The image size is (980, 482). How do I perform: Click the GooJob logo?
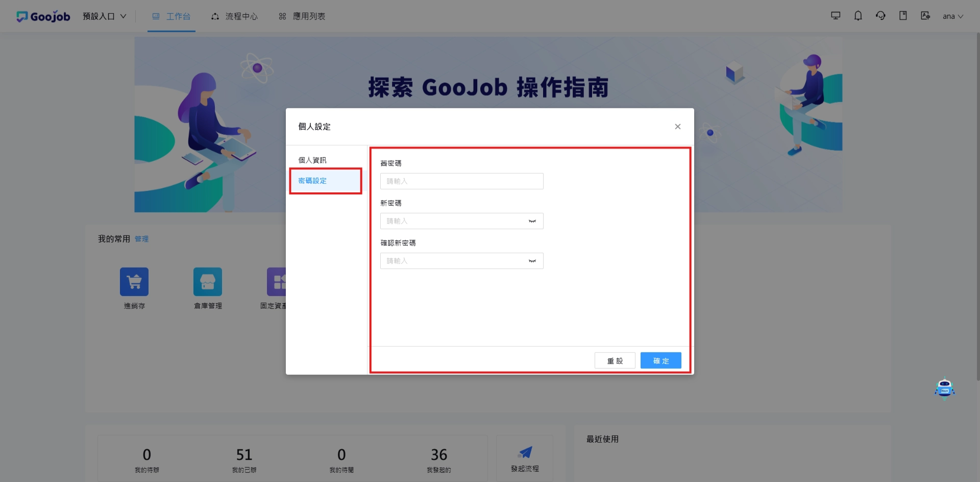click(x=43, y=16)
